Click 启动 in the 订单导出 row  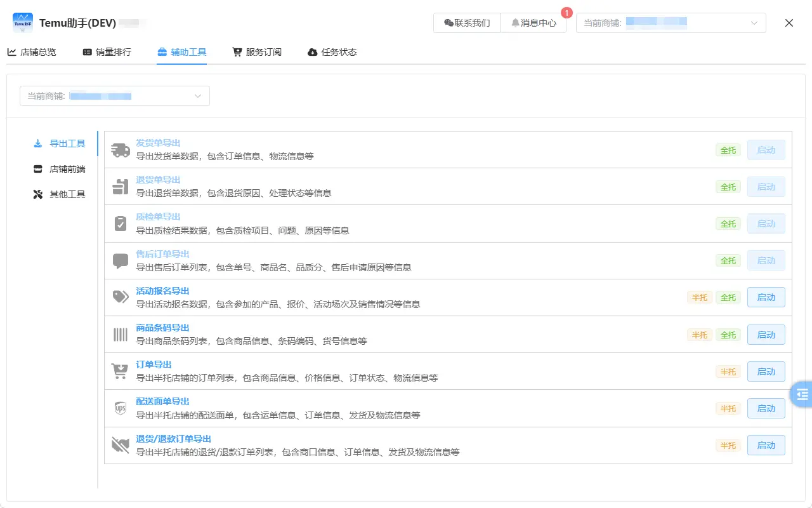pyautogui.click(x=766, y=371)
